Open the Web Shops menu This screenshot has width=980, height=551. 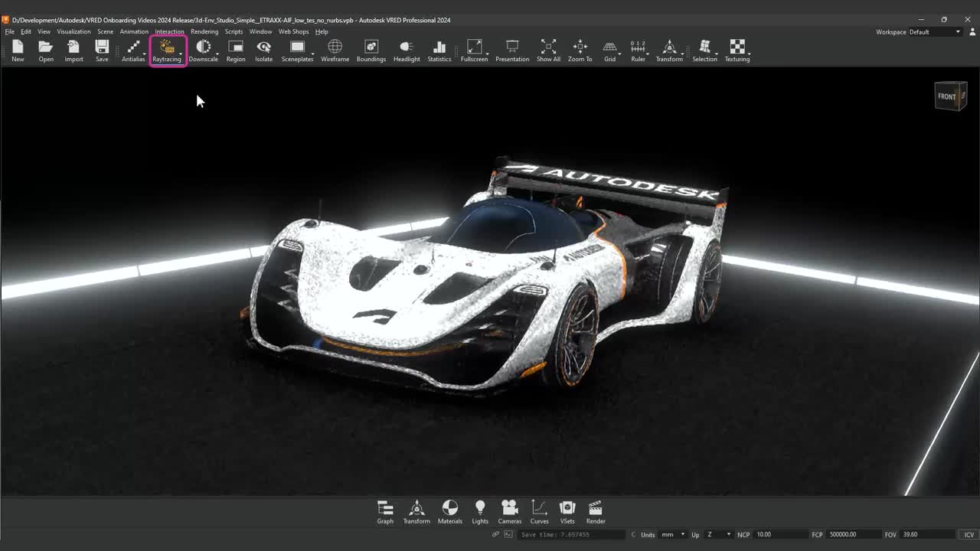(x=293, y=32)
